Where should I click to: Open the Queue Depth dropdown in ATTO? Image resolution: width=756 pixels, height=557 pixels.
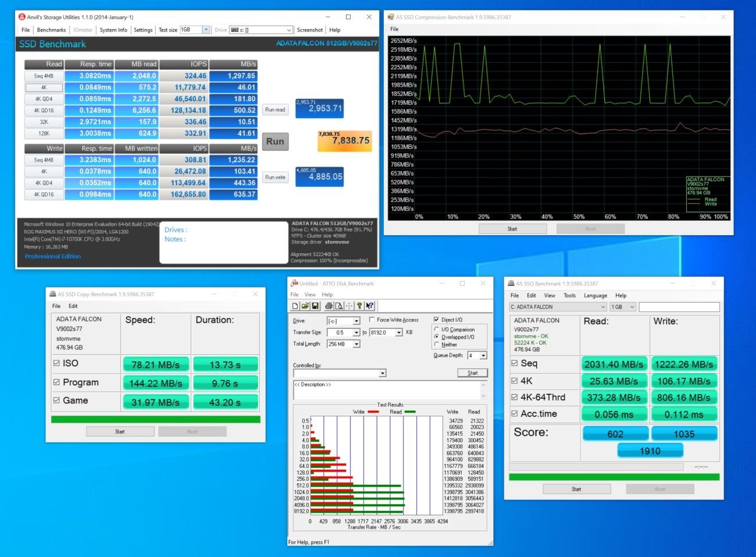(x=483, y=355)
